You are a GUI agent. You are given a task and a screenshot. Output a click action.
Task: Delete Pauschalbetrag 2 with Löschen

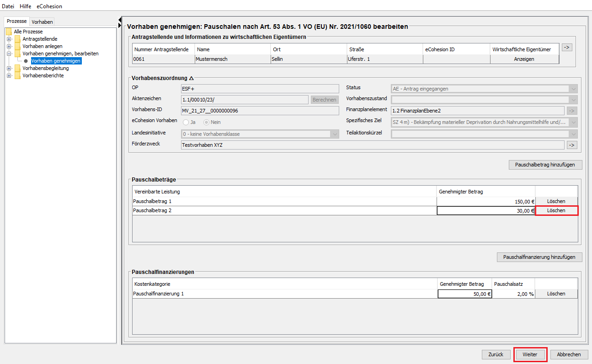click(556, 210)
